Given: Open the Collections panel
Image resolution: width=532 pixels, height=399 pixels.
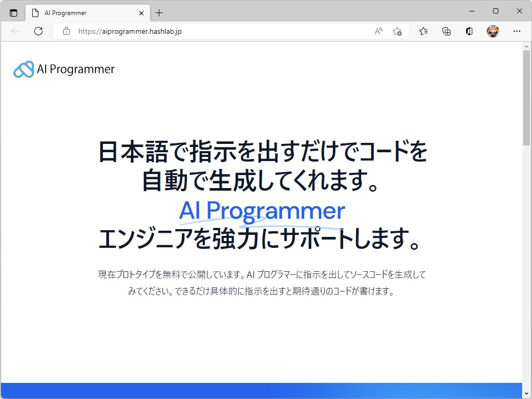Looking at the screenshot, I should click(446, 31).
